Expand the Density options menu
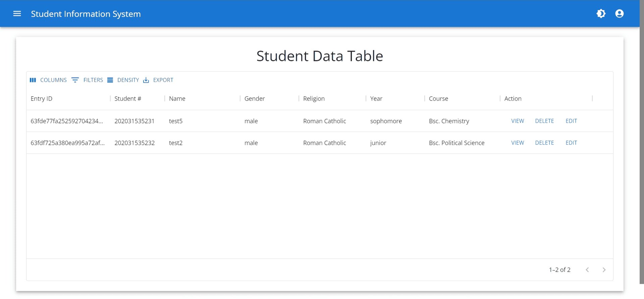The image size is (644, 299). 123,80
